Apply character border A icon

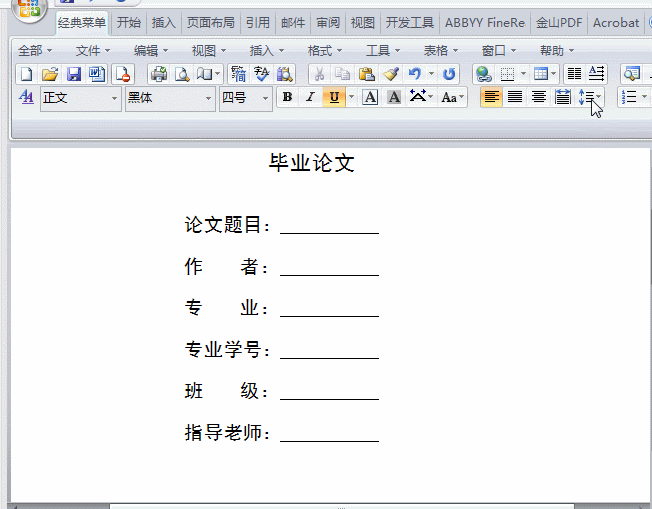point(370,98)
